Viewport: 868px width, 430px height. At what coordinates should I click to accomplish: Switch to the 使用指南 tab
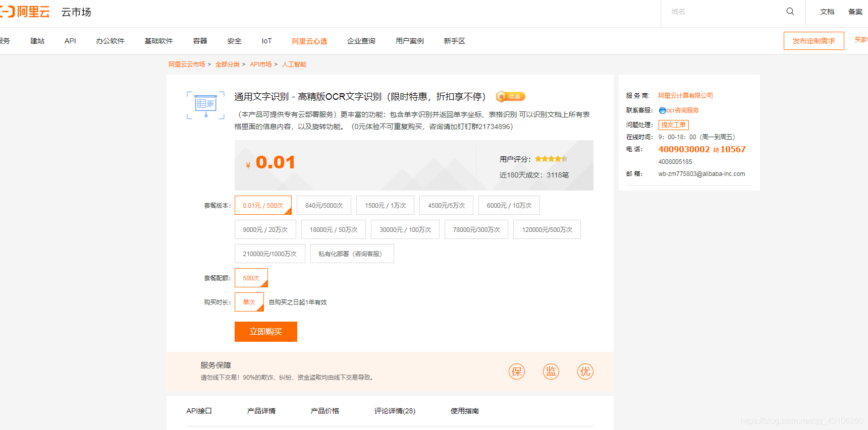[x=465, y=411]
